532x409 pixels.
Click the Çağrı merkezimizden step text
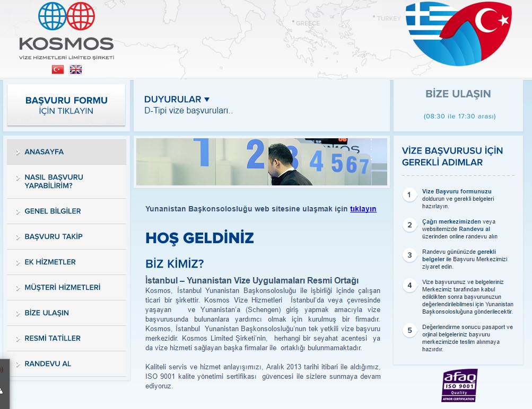tap(460, 229)
